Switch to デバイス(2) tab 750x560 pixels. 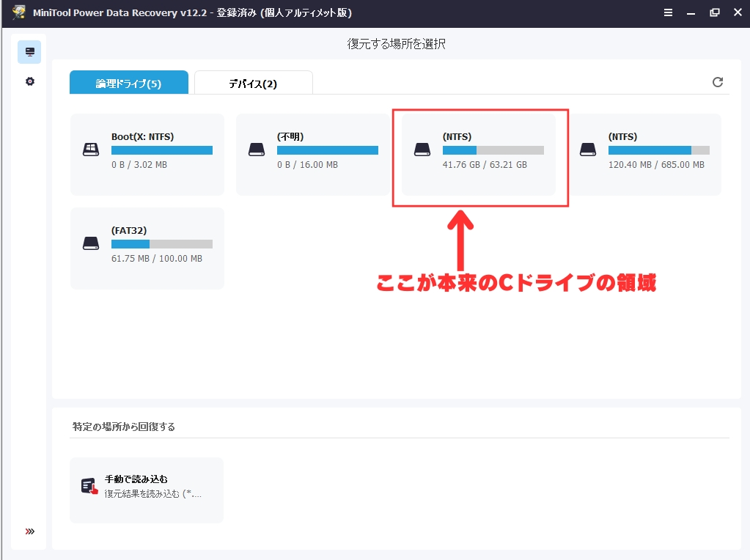[254, 84]
